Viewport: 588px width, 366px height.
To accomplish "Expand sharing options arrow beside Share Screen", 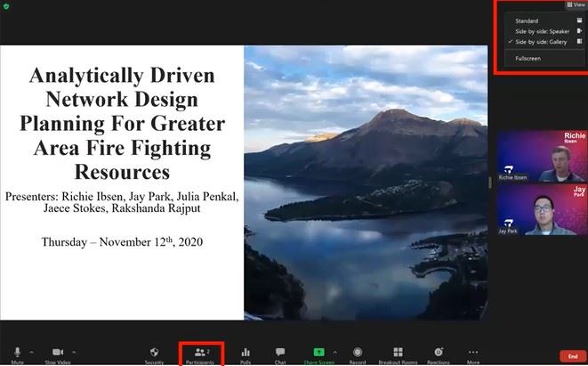I will point(334,352).
